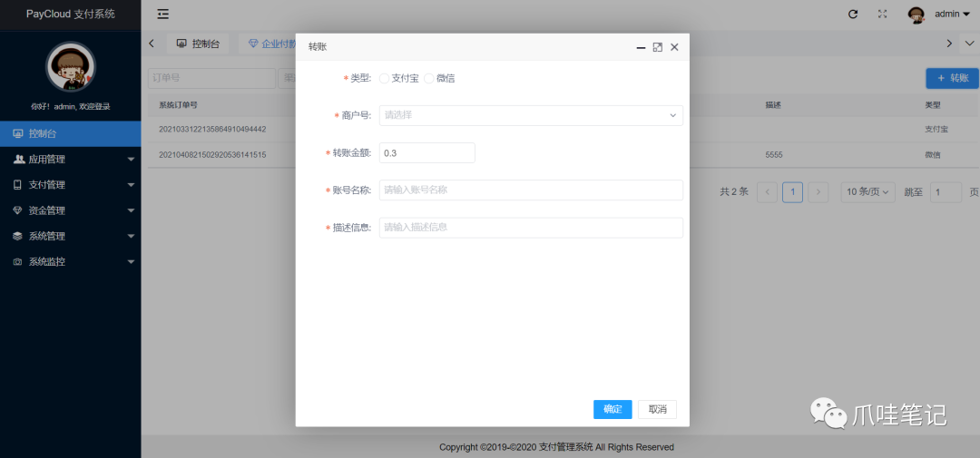Viewport: 980px width, 458px height.
Task: Click the 支付宝 type cell in table
Action: tap(936, 130)
